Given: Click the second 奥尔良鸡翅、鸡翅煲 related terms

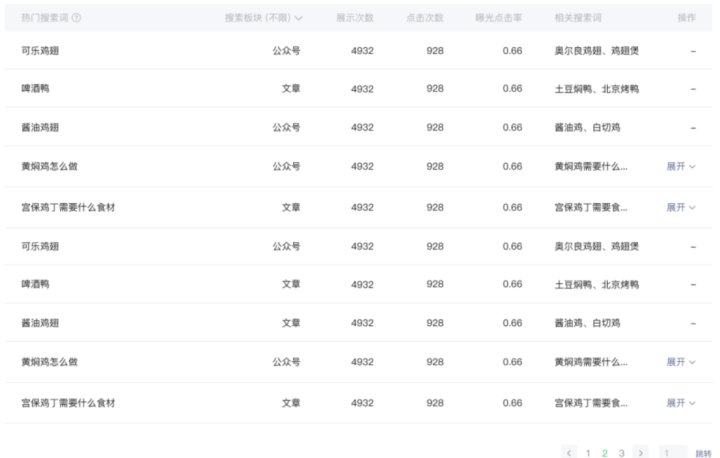Looking at the screenshot, I should [x=596, y=246].
